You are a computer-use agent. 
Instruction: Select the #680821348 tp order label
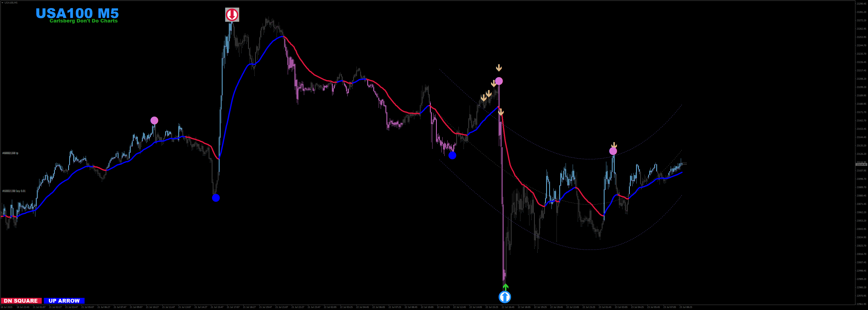(x=10, y=153)
